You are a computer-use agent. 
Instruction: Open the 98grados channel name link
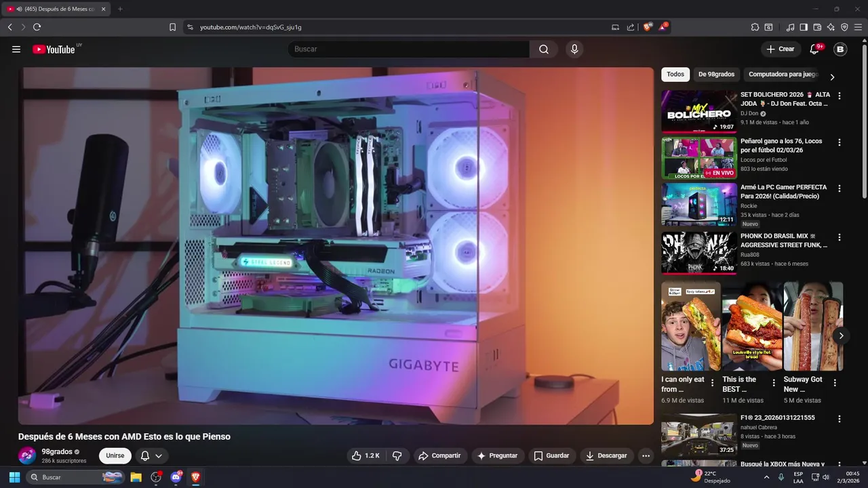pyautogui.click(x=57, y=451)
